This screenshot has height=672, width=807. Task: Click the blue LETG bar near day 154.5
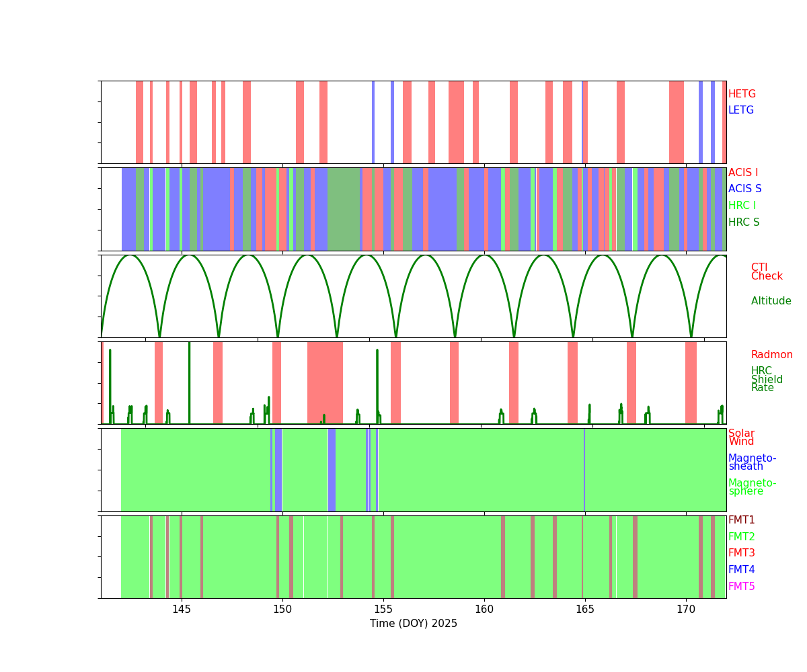pos(373,122)
